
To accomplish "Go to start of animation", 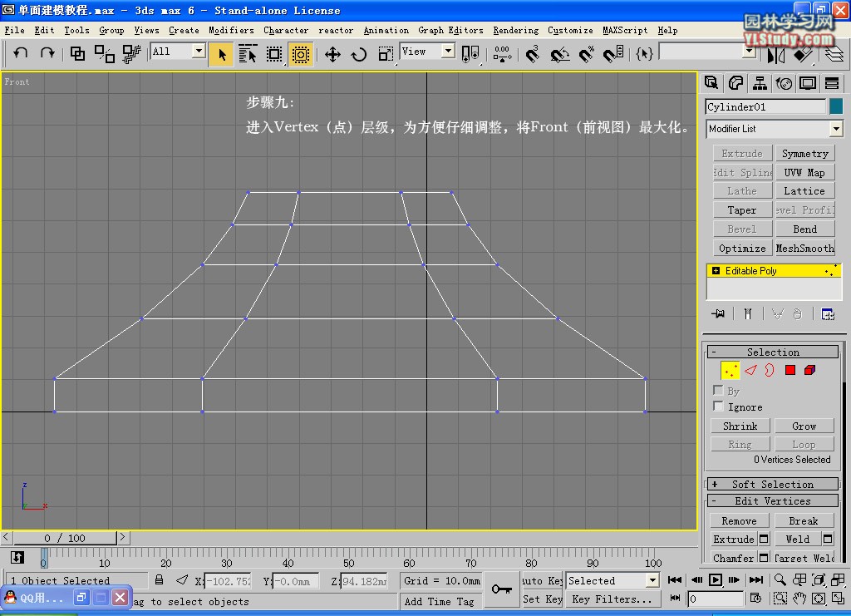I will pyautogui.click(x=675, y=579).
